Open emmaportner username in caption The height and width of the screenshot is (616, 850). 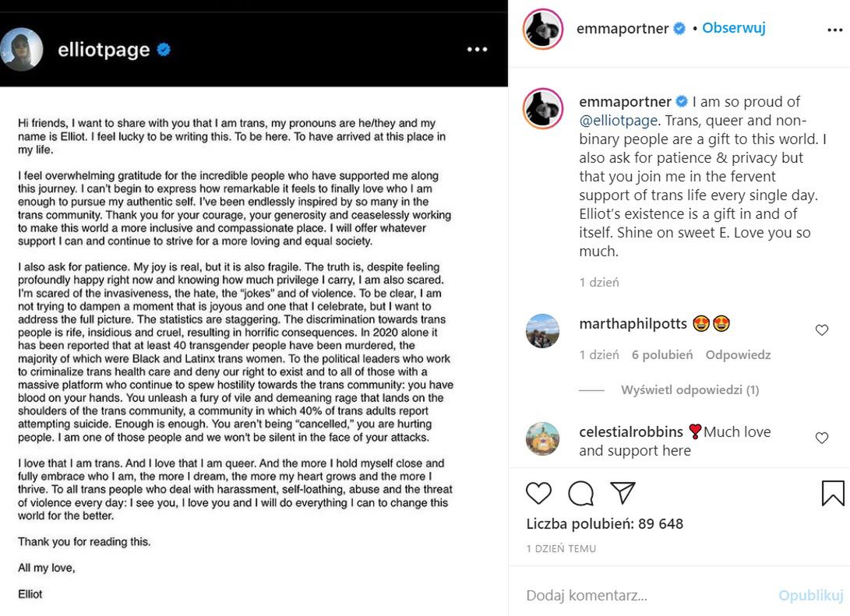pyautogui.click(x=624, y=102)
